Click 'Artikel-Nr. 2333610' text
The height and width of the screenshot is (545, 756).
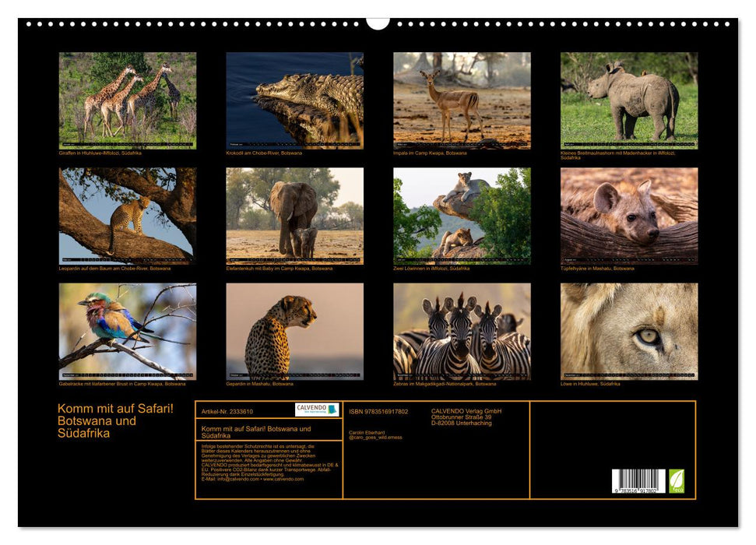pyautogui.click(x=227, y=412)
